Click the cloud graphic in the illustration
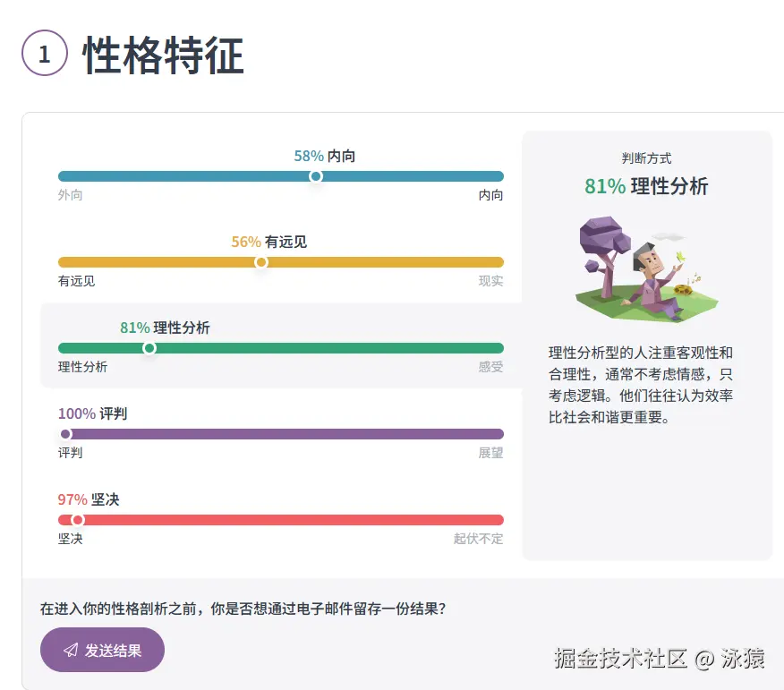The width and height of the screenshot is (784, 690). 668,237
